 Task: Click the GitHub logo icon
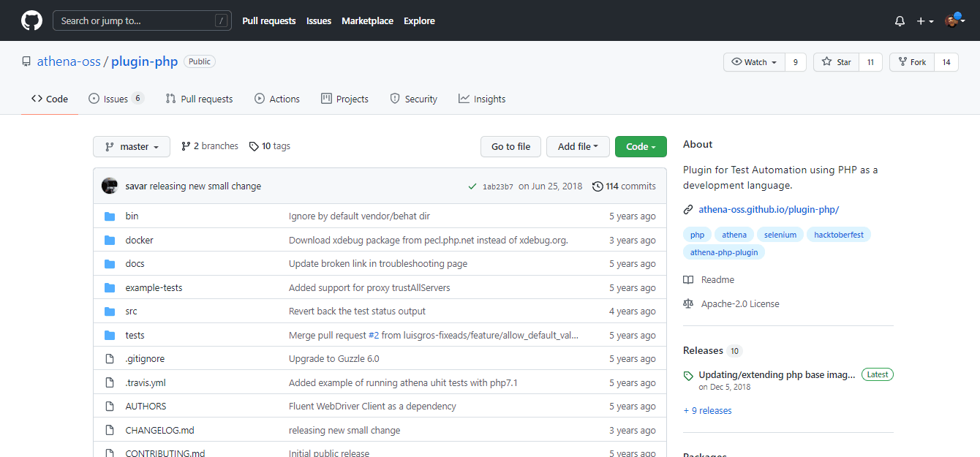[31, 20]
